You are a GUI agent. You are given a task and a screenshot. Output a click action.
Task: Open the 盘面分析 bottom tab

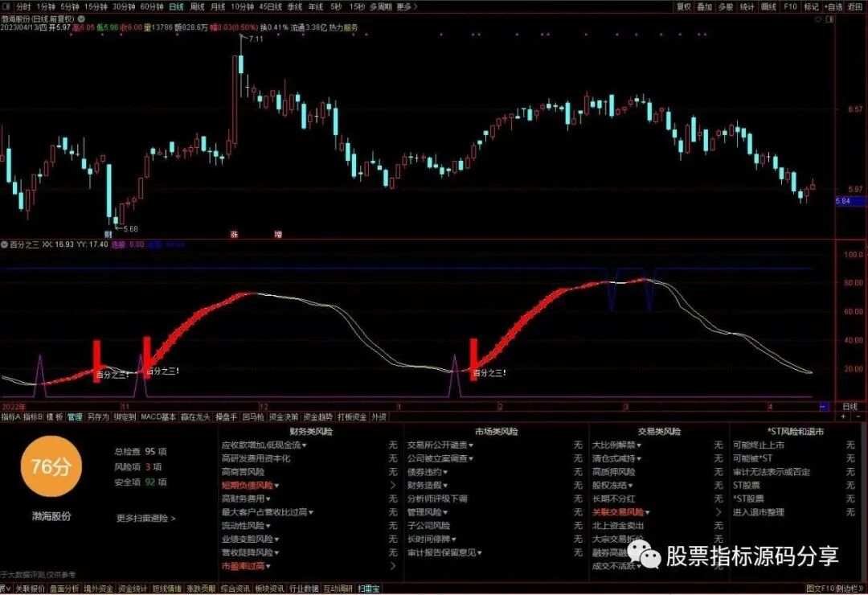64,589
